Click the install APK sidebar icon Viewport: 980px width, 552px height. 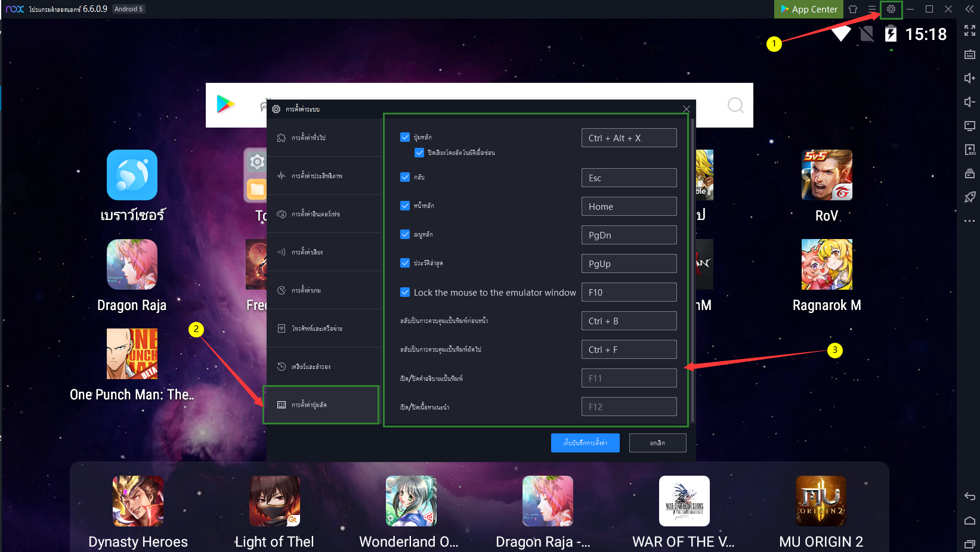(x=970, y=150)
